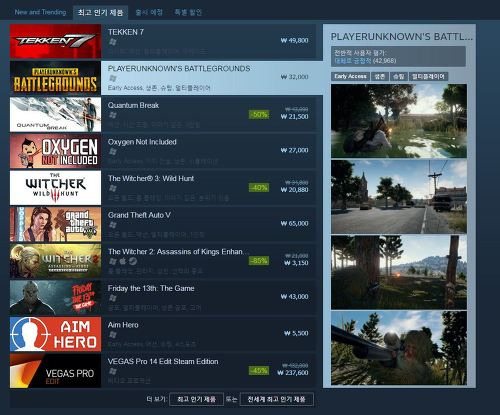Viewport: 500px width, 415px height.
Task: Click the Apple platform icon in the Witcher 2 row
Action: [123, 261]
